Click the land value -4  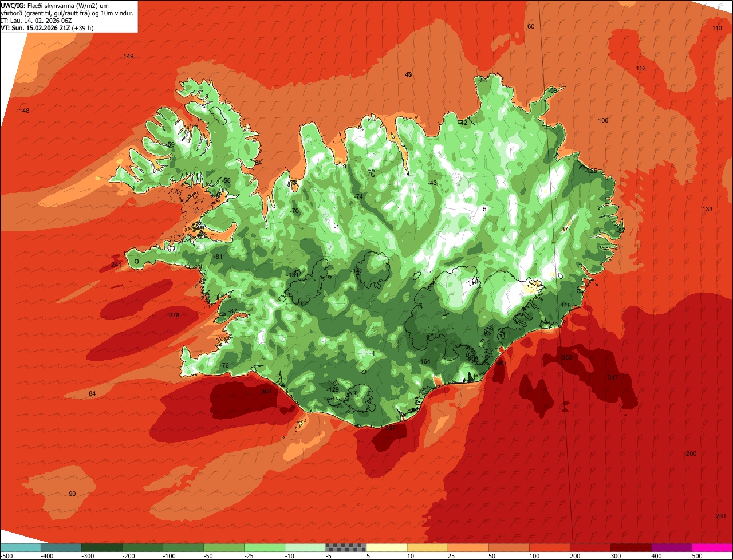[372, 353]
